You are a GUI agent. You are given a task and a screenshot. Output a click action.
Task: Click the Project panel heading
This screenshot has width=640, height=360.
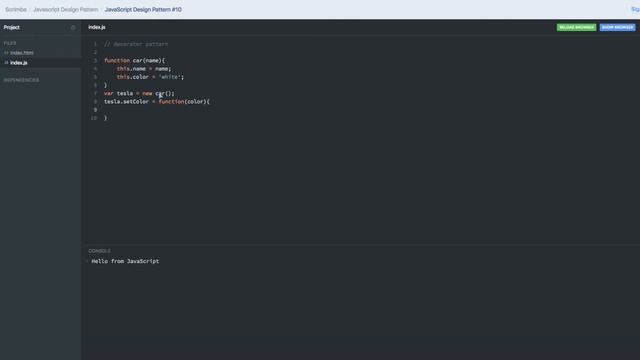coord(11,27)
